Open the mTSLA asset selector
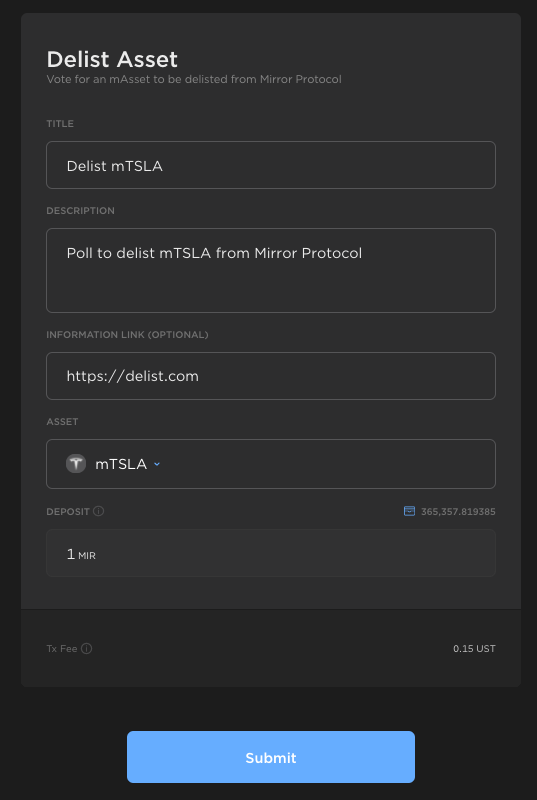The height and width of the screenshot is (800, 537). click(113, 464)
